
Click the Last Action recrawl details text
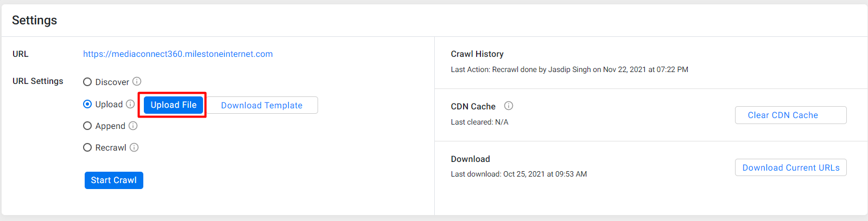569,69
